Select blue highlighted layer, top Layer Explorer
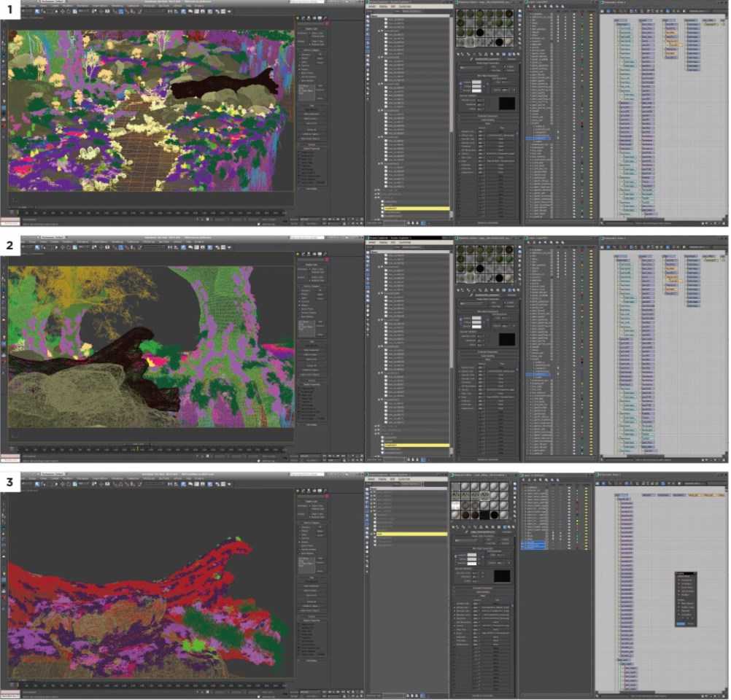Screen dimensions: 731x700 [x=538, y=139]
